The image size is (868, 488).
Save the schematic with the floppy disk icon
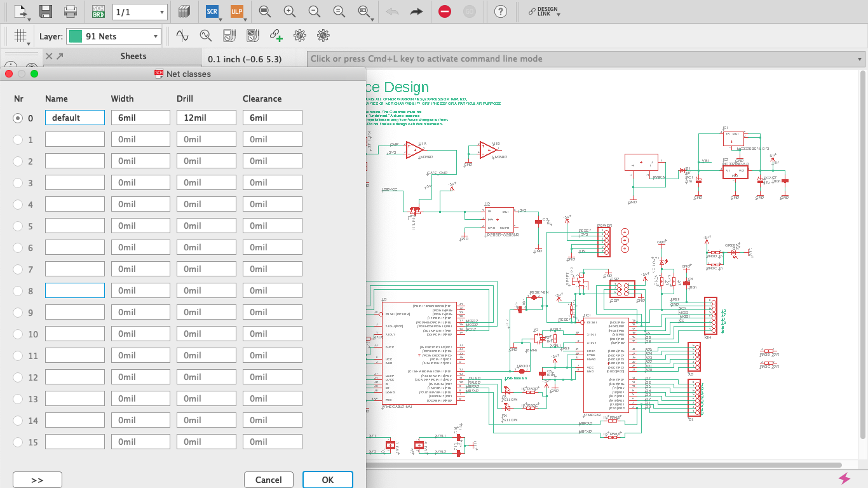pos(46,11)
